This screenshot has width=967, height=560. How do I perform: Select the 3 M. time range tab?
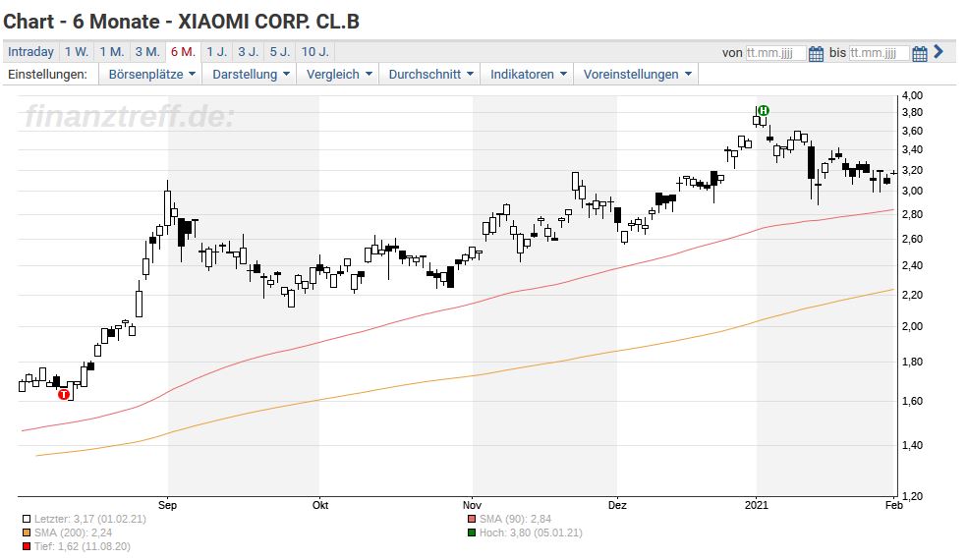pyautogui.click(x=147, y=52)
